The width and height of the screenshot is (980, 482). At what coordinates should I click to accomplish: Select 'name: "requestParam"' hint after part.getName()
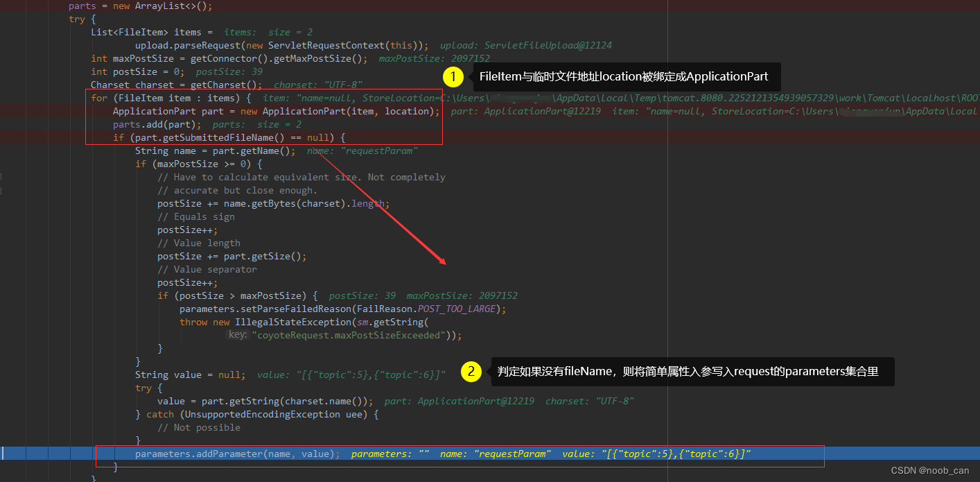362,150
